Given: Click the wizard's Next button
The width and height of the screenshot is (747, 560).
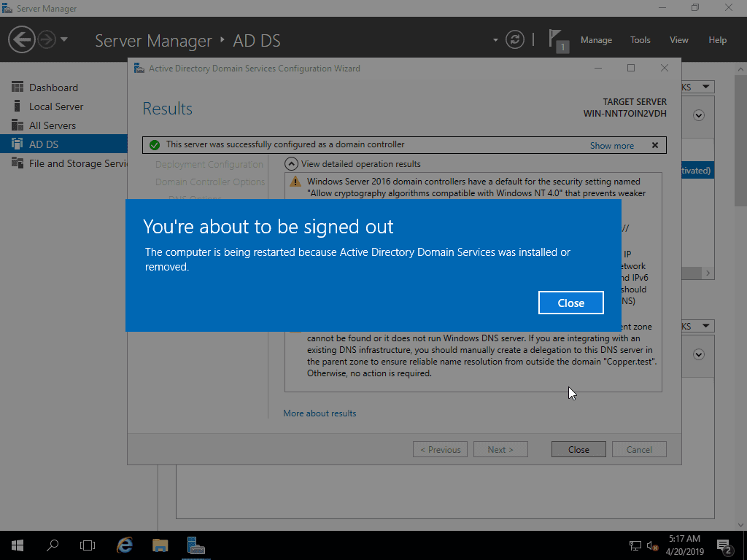Looking at the screenshot, I should point(500,449).
